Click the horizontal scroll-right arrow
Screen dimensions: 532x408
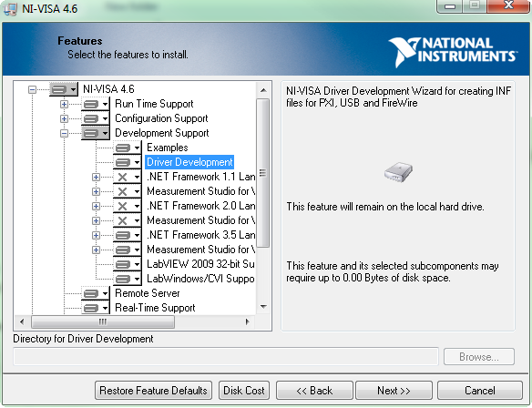pyautogui.click(x=248, y=321)
